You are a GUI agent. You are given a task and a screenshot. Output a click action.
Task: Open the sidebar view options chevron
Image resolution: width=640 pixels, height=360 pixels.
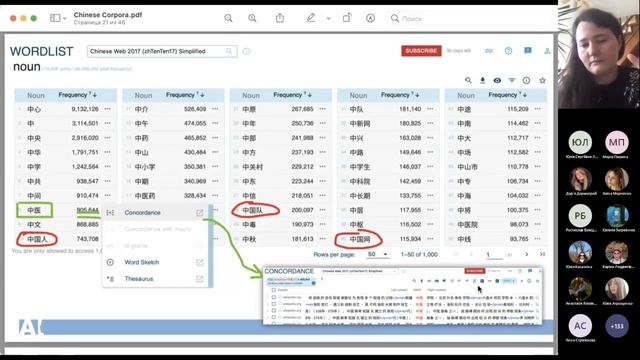click(x=64, y=18)
